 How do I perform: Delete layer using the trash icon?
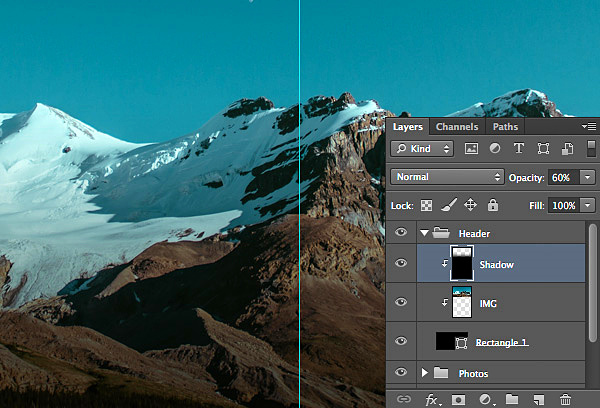click(566, 399)
